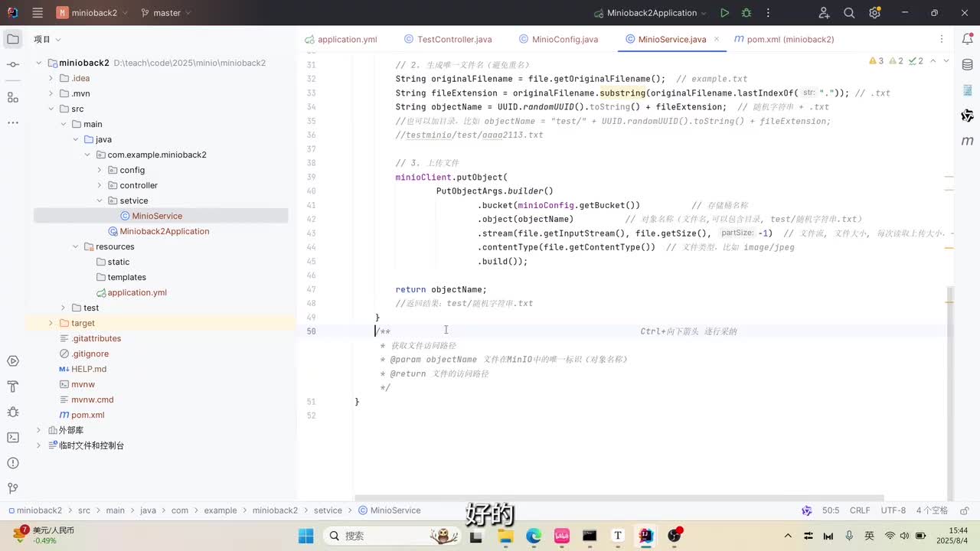This screenshot has height=551, width=980.
Task: Select Minioback2Application in the project tree
Action: (158, 231)
